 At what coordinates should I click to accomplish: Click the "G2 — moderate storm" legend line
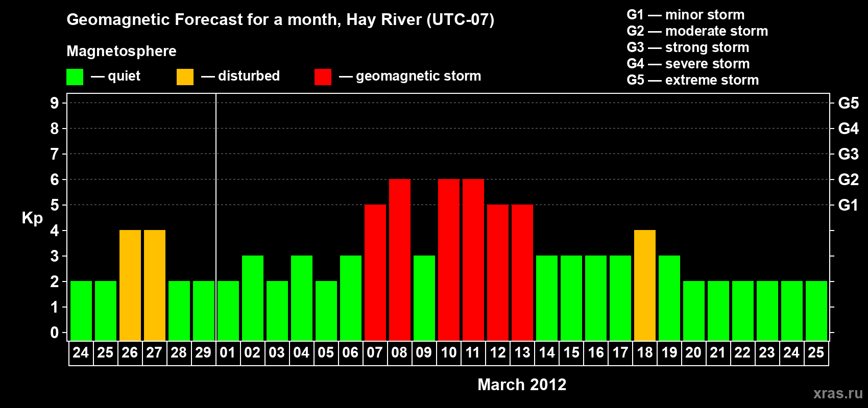click(x=697, y=31)
